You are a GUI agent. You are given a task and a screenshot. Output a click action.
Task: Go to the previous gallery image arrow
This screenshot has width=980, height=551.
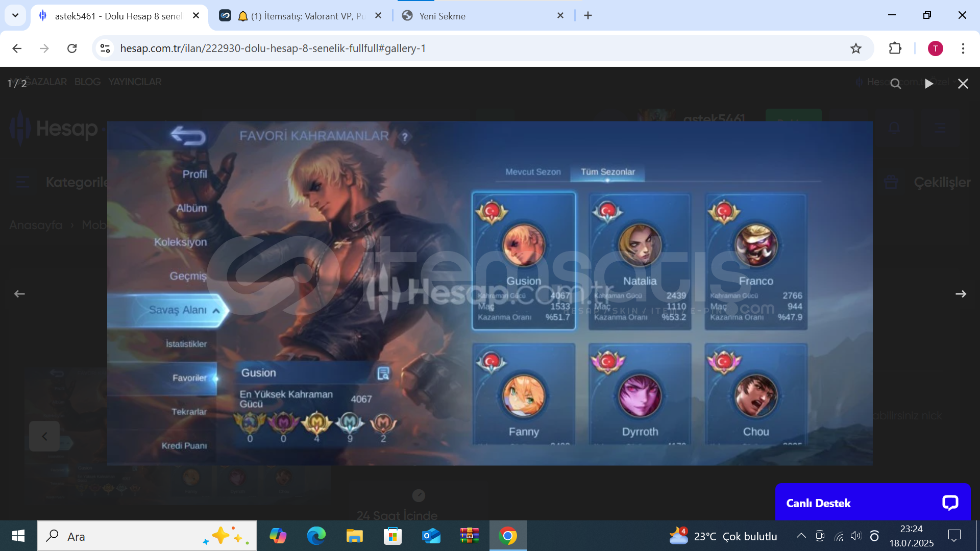coord(19,294)
